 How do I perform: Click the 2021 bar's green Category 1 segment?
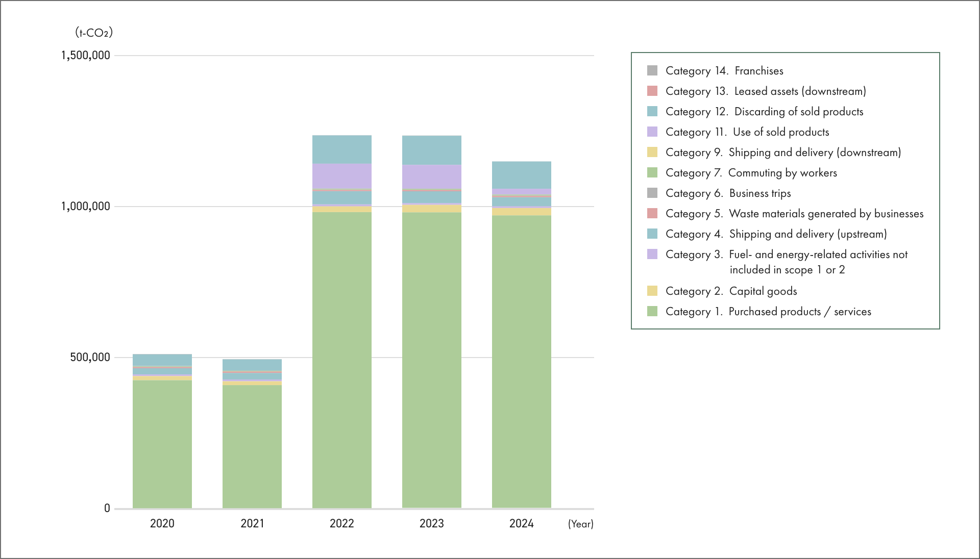tap(252, 446)
